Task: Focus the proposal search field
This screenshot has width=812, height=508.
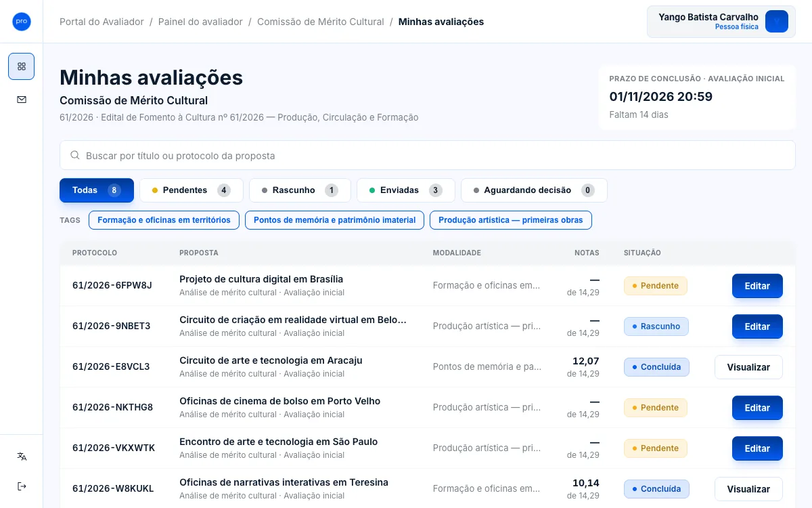Action: coord(428,155)
